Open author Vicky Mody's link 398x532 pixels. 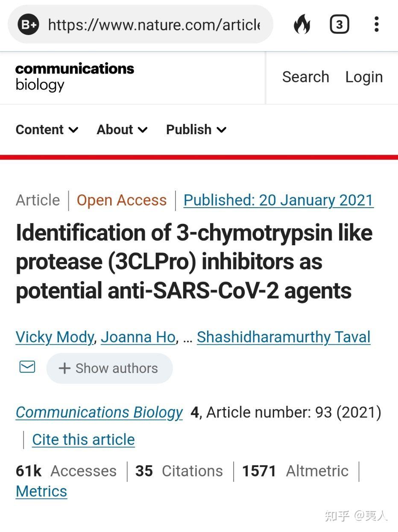pos(55,337)
